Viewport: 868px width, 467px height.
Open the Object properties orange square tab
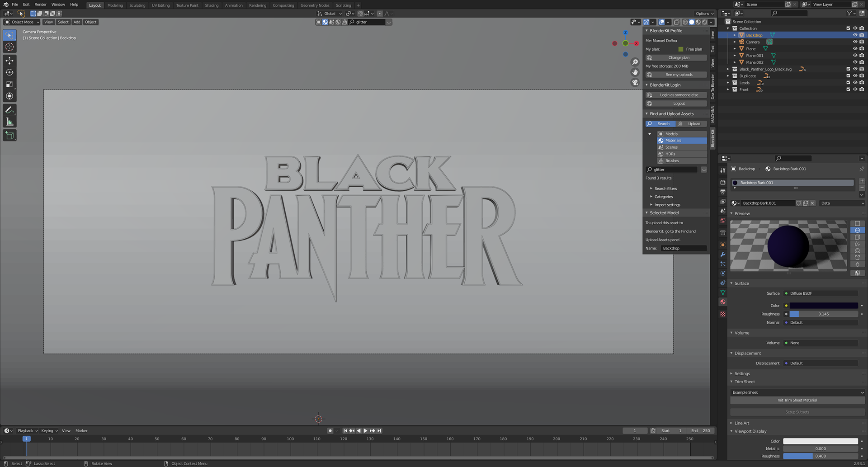[x=723, y=245]
